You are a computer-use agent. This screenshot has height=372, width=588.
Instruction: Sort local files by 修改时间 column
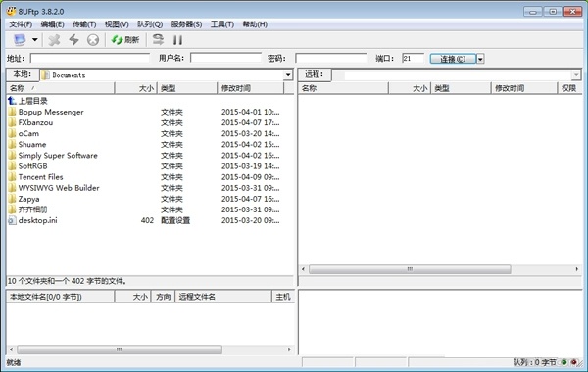[251, 88]
